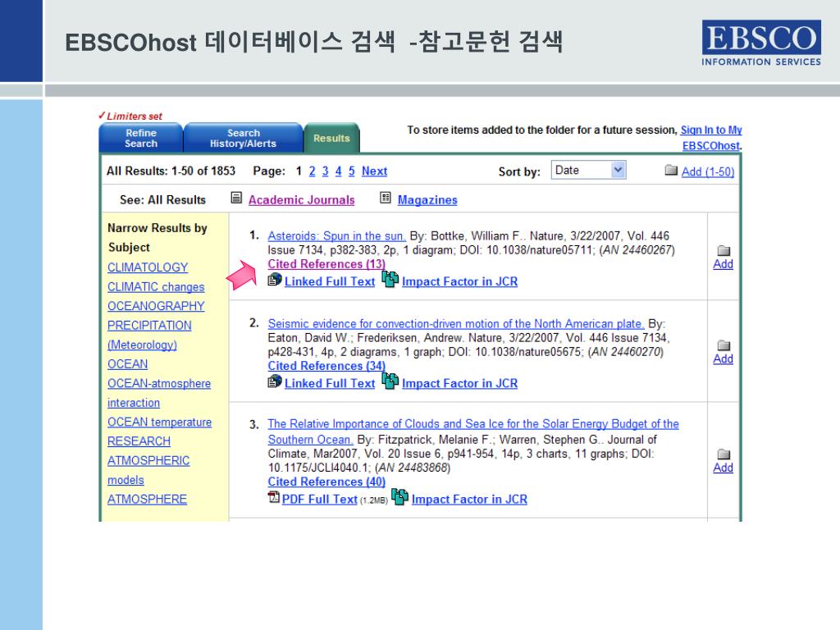Filter by Academic Journals
Screen dimensions: 840x630
302,200
